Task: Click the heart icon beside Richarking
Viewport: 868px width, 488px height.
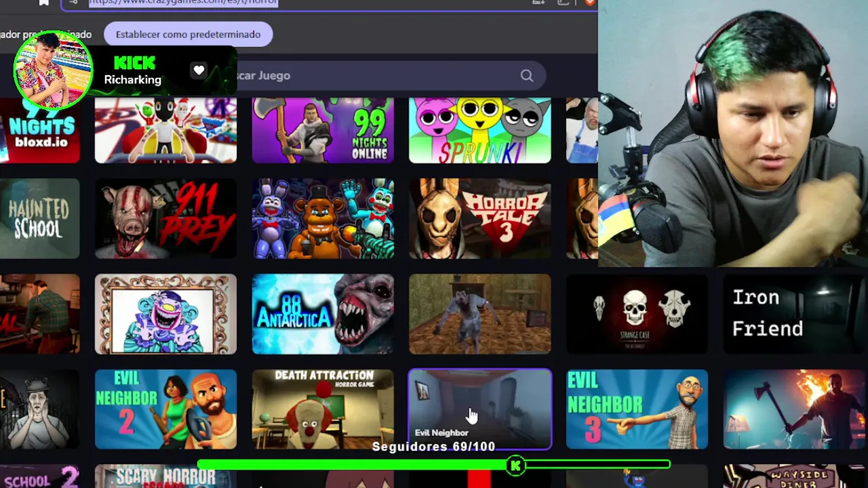Action: click(x=199, y=70)
